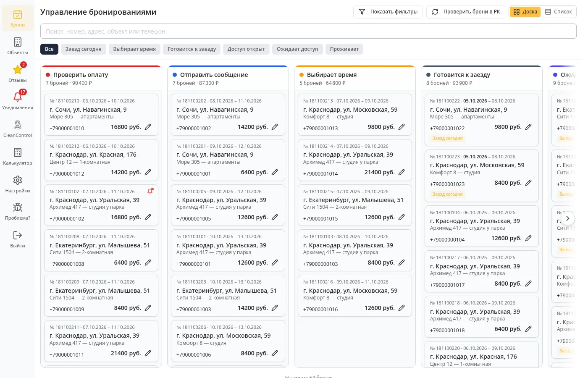The image size is (588, 378).
Task: Filter by Заезд сегодня
Action: click(83, 49)
